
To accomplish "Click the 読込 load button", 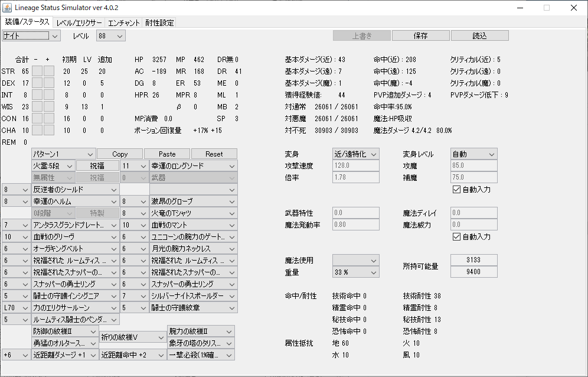I will 479,35.
